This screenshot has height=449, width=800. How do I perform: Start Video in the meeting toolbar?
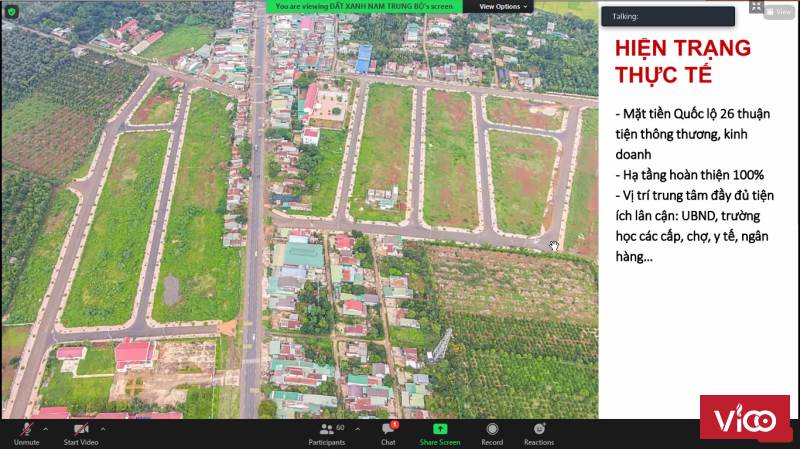click(x=80, y=432)
